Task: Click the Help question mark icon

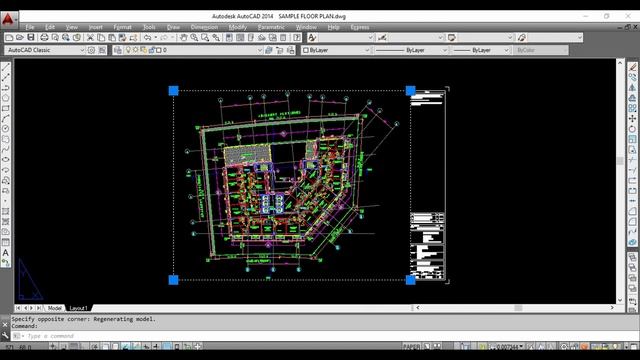Action: 297,38
